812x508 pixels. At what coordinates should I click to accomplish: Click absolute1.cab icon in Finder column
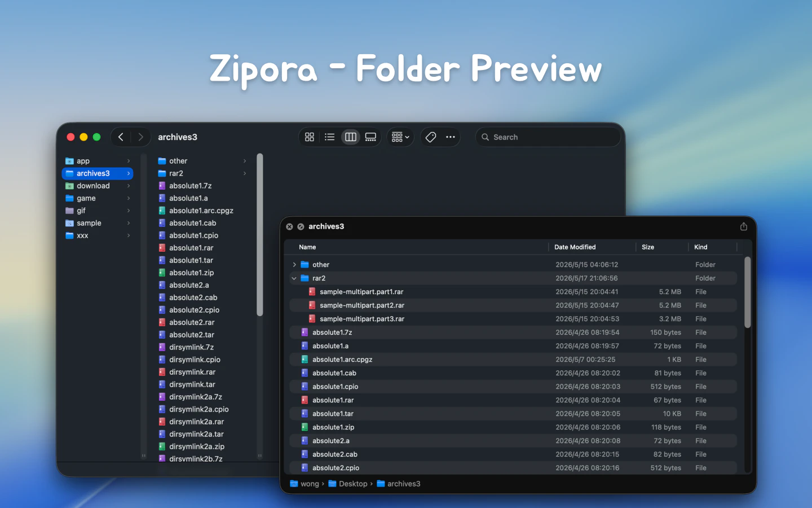pyautogui.click(x=162, y=223)
